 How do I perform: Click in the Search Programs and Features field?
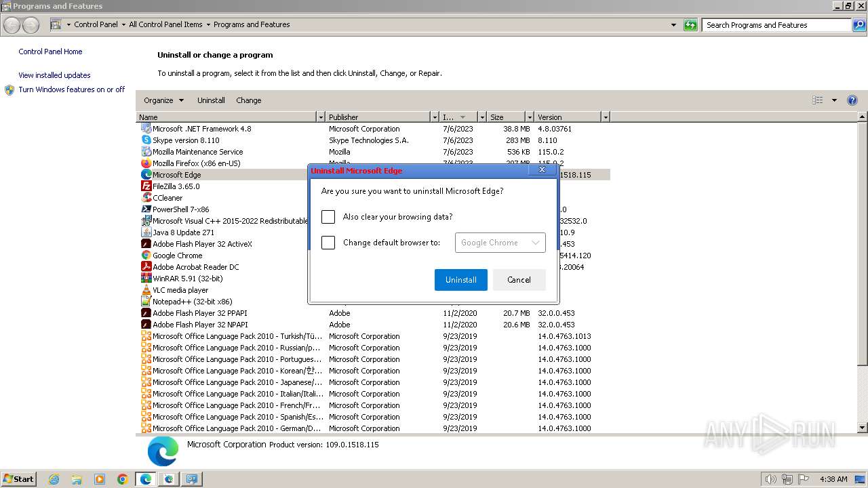point(776,25)
